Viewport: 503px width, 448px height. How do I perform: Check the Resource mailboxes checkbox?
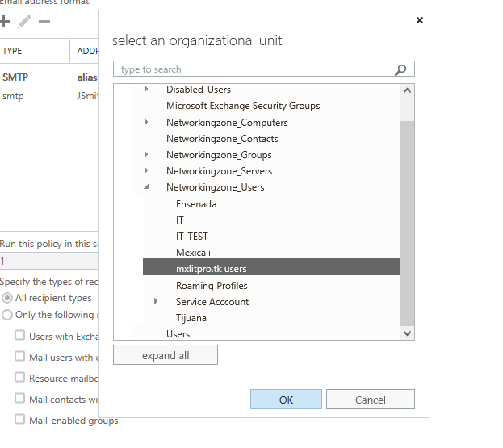(20, 378)
